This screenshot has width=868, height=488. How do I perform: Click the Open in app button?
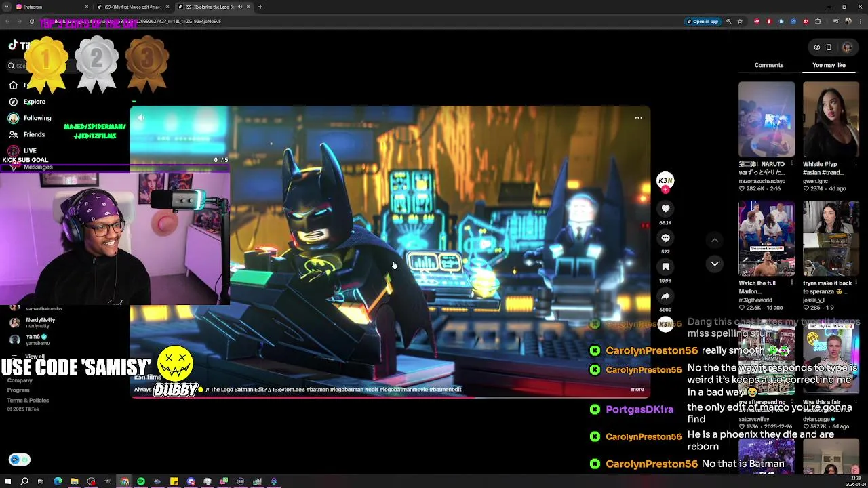coord(703,21)
